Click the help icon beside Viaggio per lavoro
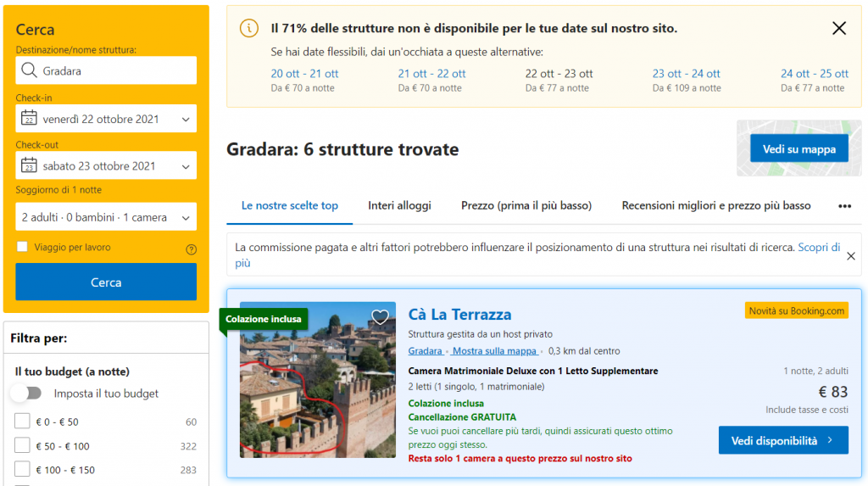Image resolution: width=868 pixels, height=486 pixels. pos(191,249)
